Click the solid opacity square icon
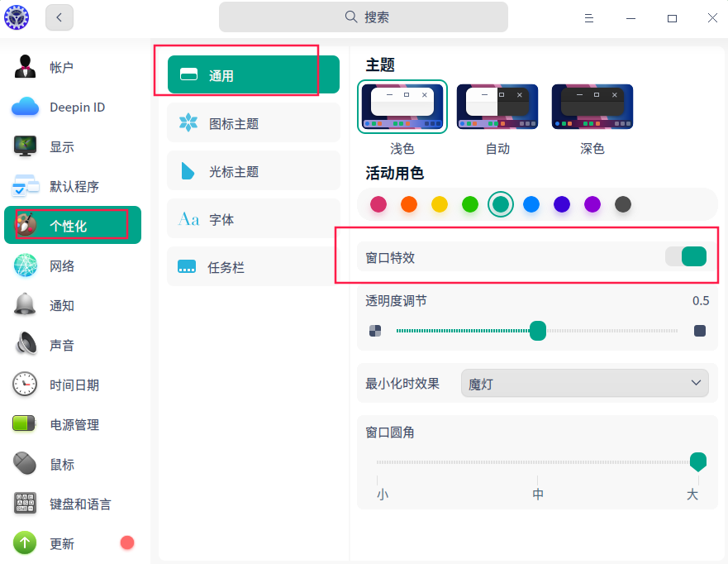Viewport: 728px width, 564px height. (x=700, y=331)
